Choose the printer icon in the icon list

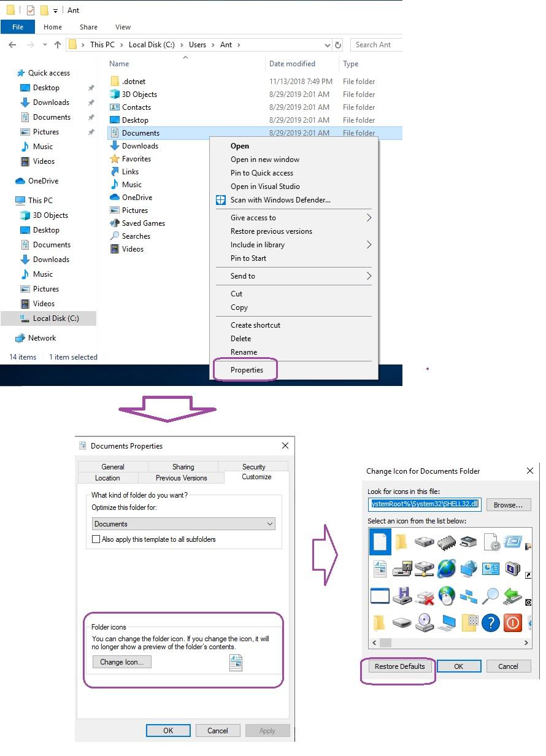469,542
